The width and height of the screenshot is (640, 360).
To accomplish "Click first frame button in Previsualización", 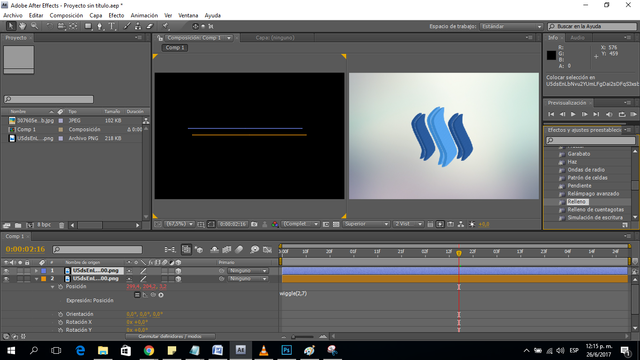I will [551, 114].
